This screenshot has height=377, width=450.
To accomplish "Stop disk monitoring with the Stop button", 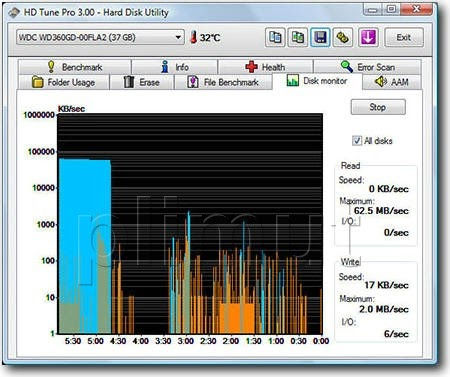I will tap(378, 107).
